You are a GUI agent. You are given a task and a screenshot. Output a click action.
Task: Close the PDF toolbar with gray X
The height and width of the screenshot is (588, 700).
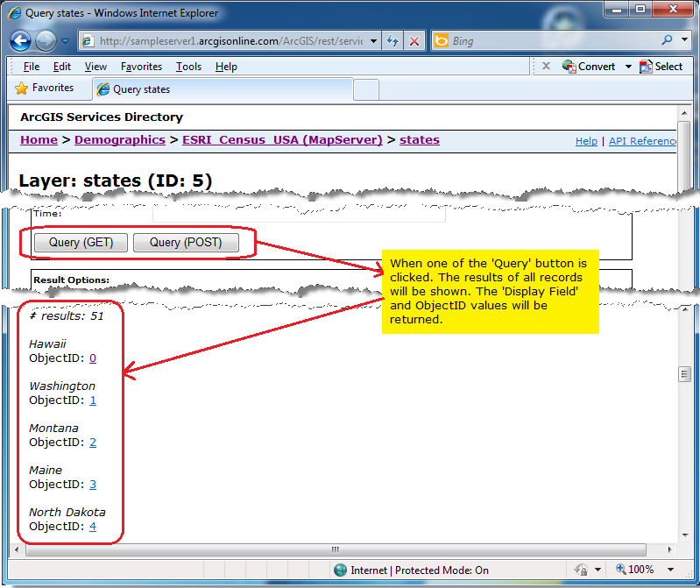[x=546, y=66]
